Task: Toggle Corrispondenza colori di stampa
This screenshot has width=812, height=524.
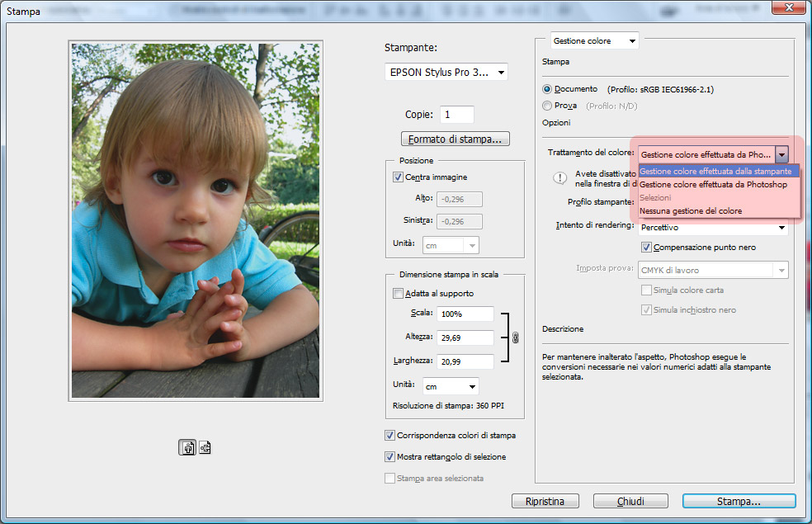Action: (390, 435)
